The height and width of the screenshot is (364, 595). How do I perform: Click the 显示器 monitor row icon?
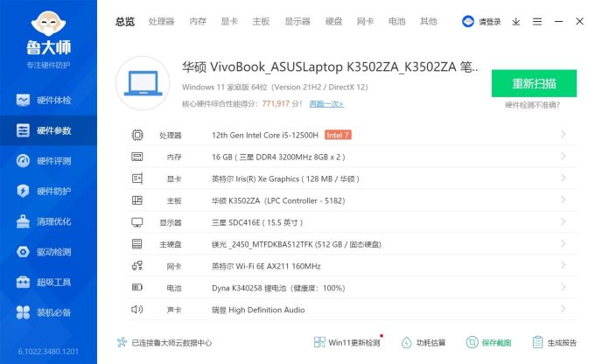pyautogui.click(x=137, y=222)
